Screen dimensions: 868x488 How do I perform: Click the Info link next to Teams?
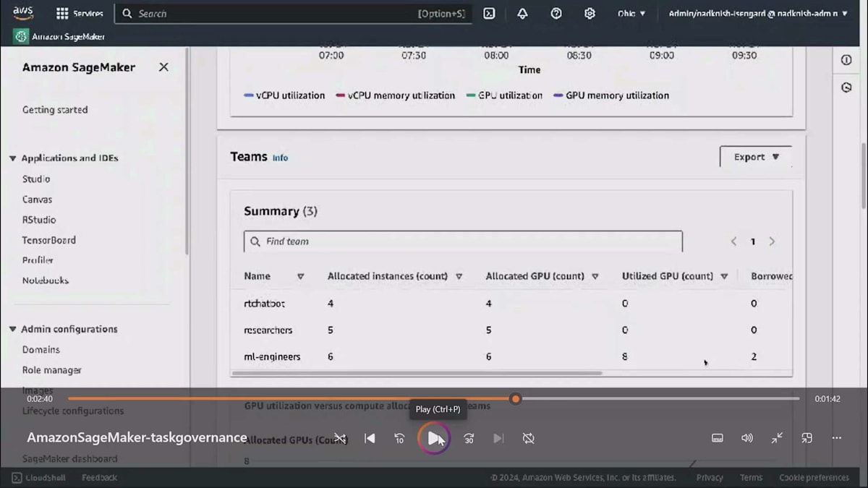tap(280, 158)
